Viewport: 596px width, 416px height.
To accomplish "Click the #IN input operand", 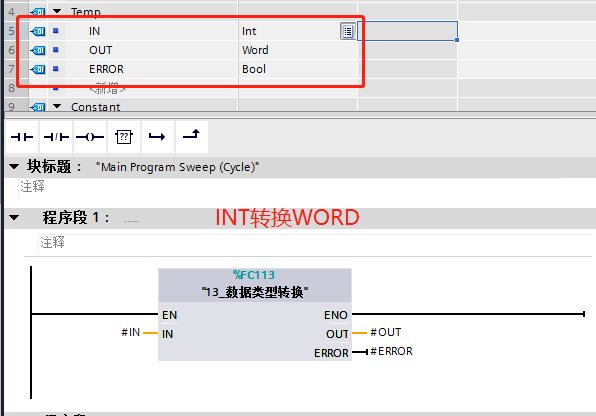I will [131, 332].
